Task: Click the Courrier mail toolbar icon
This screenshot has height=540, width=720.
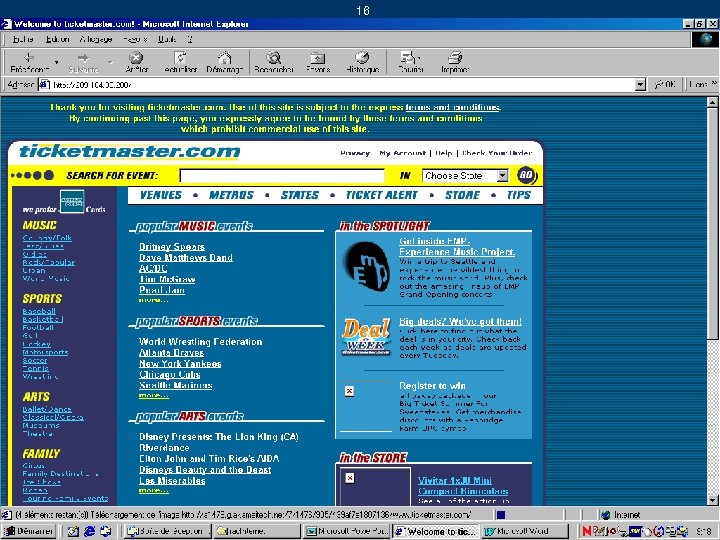Action: [410, 57]
